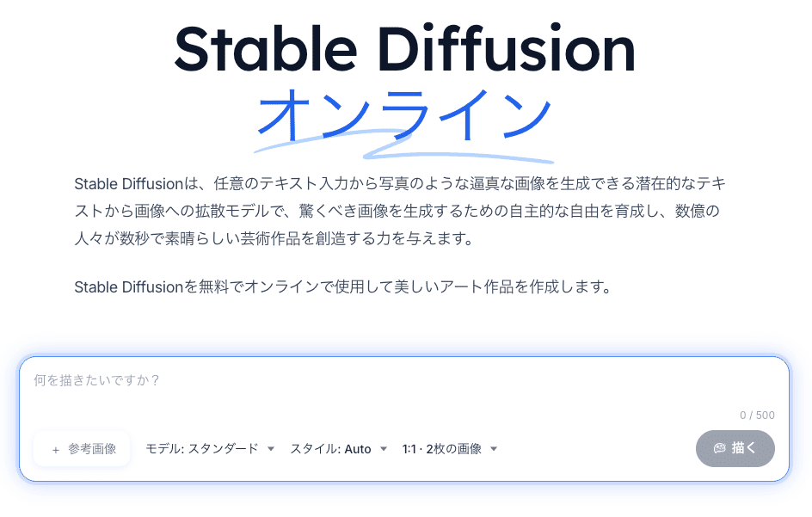Click the word スタンダード in the model selector

224,449
